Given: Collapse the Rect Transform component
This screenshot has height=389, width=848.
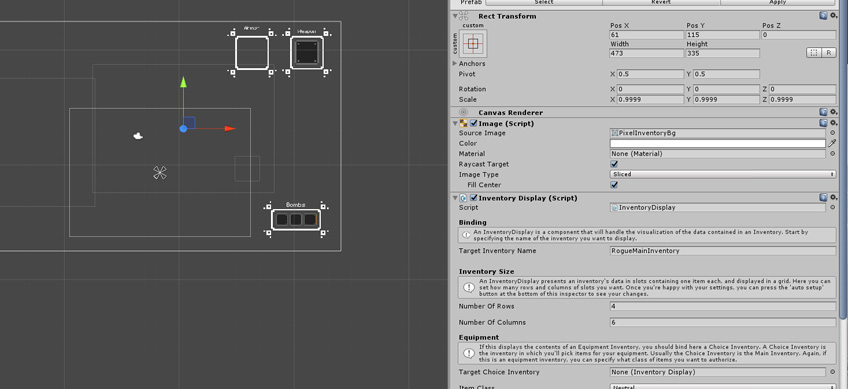Looking at the screenshot, I should click(x=455, y=16).
